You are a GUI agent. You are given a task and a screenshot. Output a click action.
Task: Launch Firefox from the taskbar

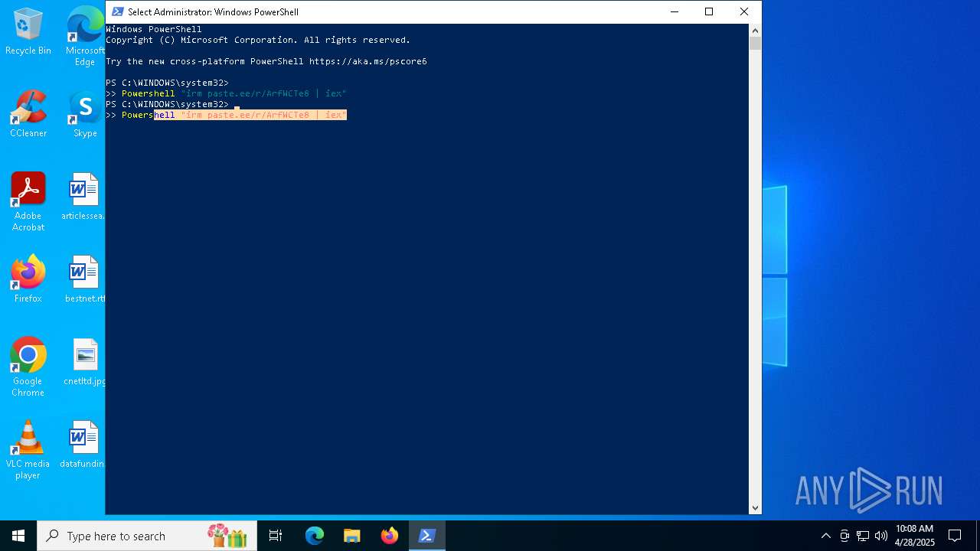pyautogui.click(x=390, y=536)
